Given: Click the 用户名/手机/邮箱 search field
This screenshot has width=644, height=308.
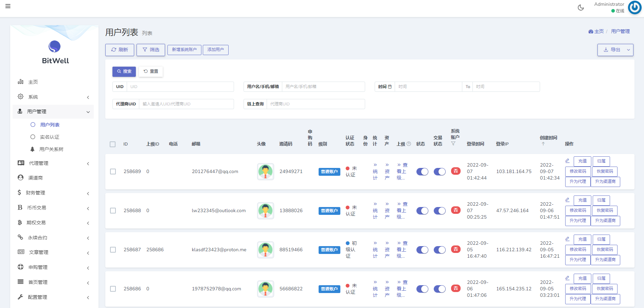Looking at the screenshot, I should coord(323,87).
